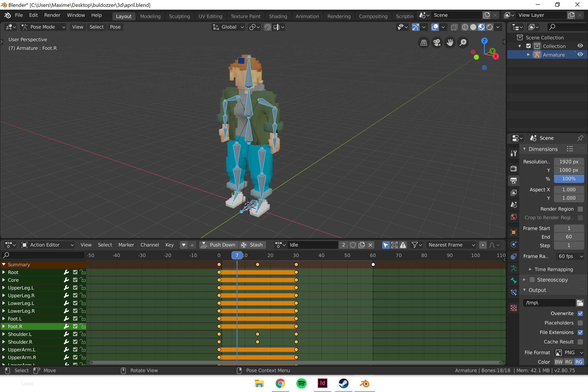Hide the Armature with eye icon

point(580,55)
